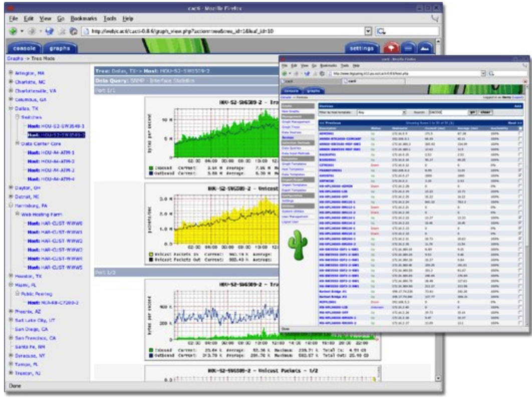Viewport: 532px width, 401px height.
Task: Open Graph Management in console sidebar
Action: click(x=296, y=122)
